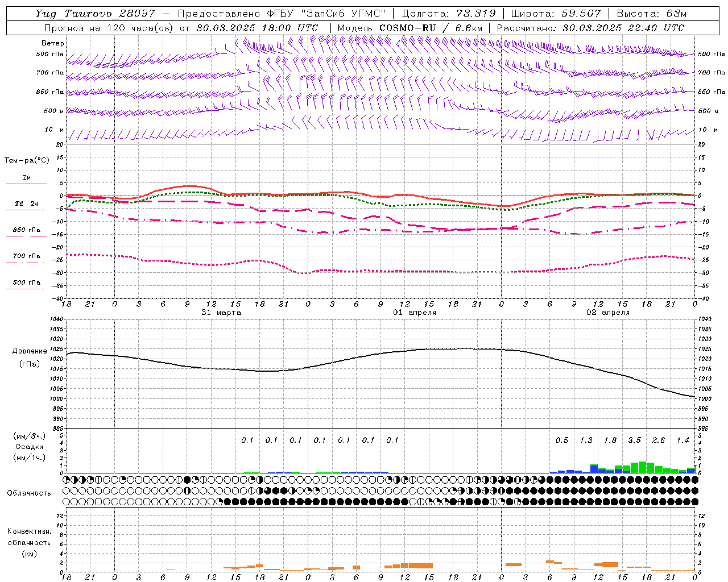The height and width of the screenshot is (582, 728).
Task: Click the (мм/3ч.) units label
Action: [x=29, y=436]
